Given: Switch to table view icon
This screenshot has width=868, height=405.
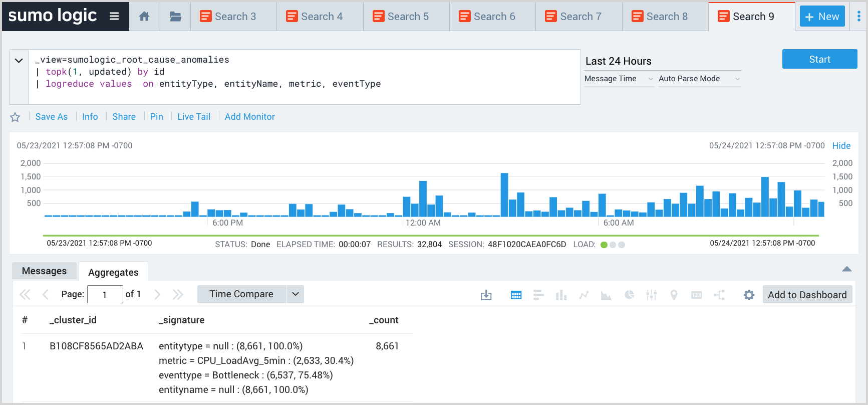Looking at the screenshot, I should (516, 295).
